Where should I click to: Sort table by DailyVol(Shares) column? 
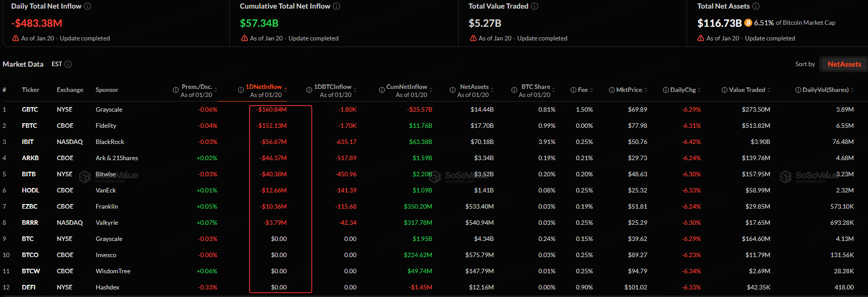[x=852, y=90]
